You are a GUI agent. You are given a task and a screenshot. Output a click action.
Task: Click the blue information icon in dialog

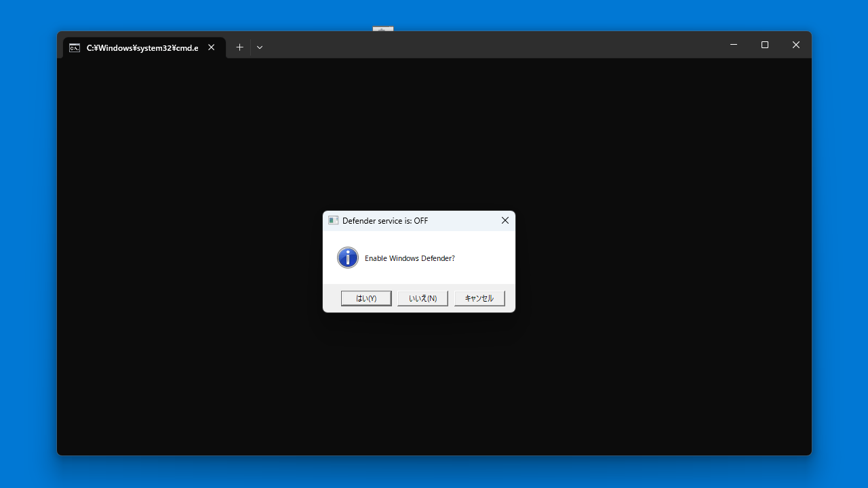[x=348, y=258]
